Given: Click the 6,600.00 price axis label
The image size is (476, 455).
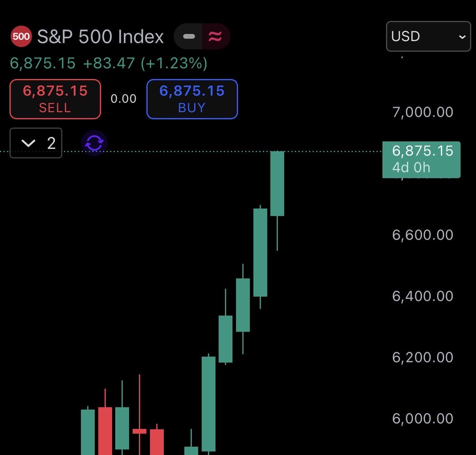Looking at the screenshot, I should (422, 235).
